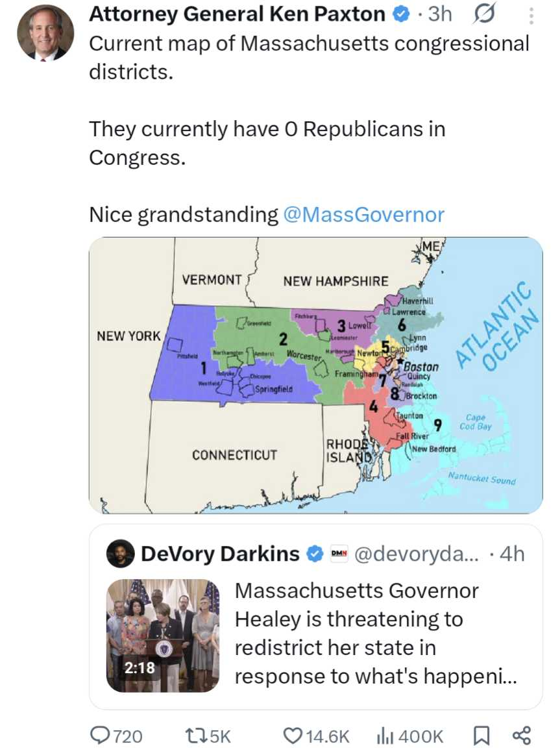The width and height of the screenshot is (560, 755).
Task: Click the DMN affiliation badge
Action: pyautogui.click(x=339, y=554)
